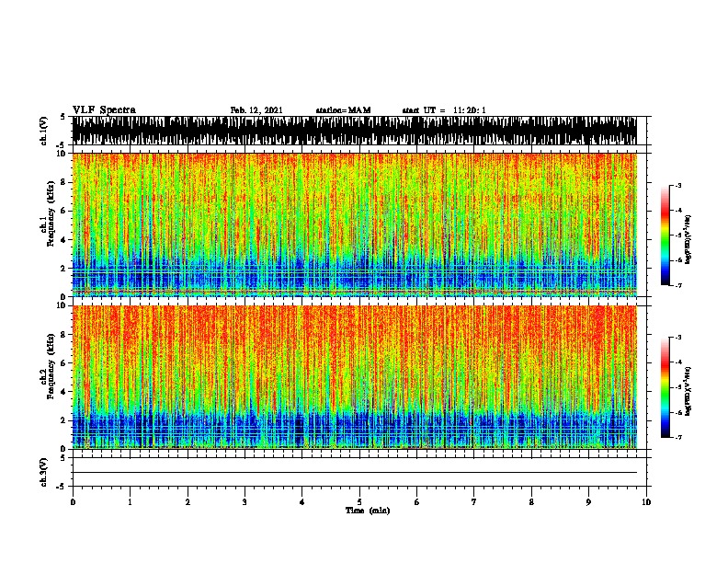This screenshot has width=728, height=563.
Task: Click the "8" minute tick on the time axis
Action: [531, 502]
